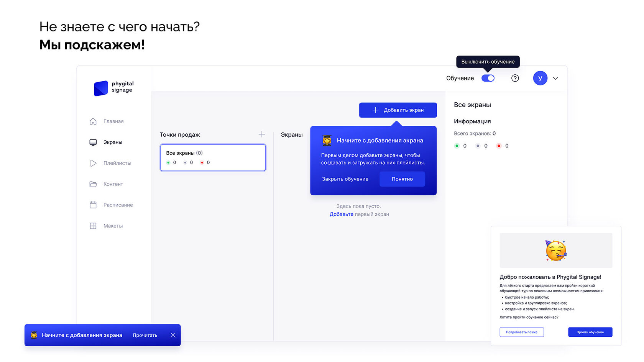Click the Обучение label in header
644x362 pixels.
pos(460,78)
